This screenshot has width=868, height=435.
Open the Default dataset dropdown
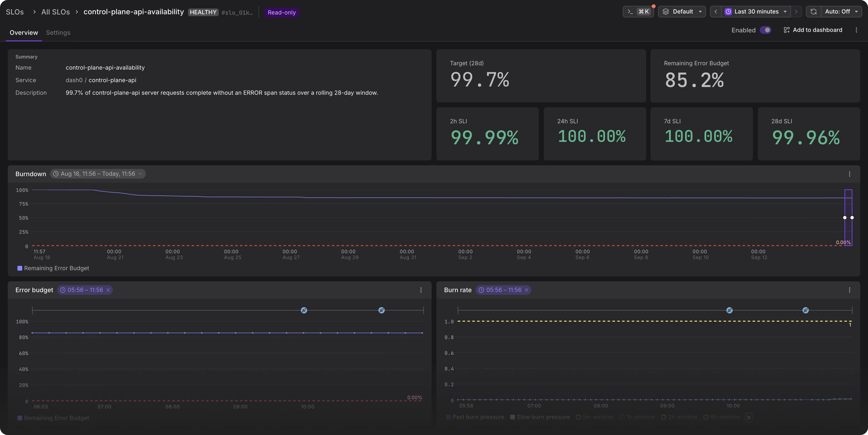682,12
